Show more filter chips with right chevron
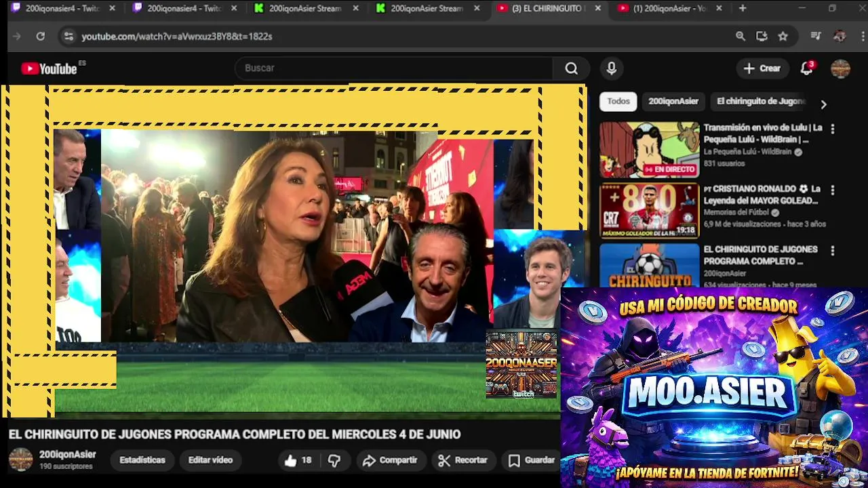The image size is (868, 488). point(823,104)
